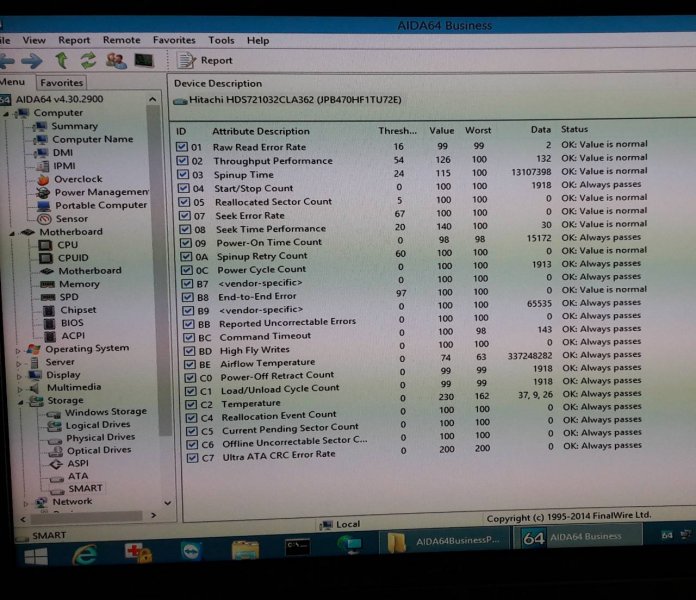Switch to the Favorites tab
696x600 pixels.
[62, 83]
